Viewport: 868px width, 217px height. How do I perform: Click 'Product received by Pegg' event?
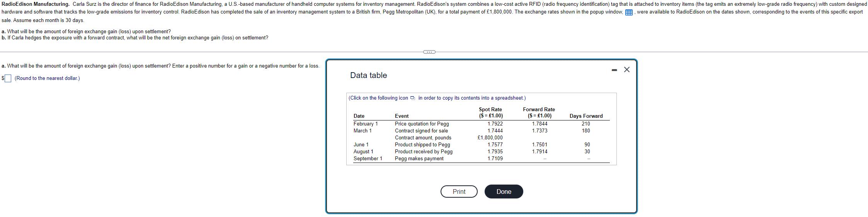point(424,152)
